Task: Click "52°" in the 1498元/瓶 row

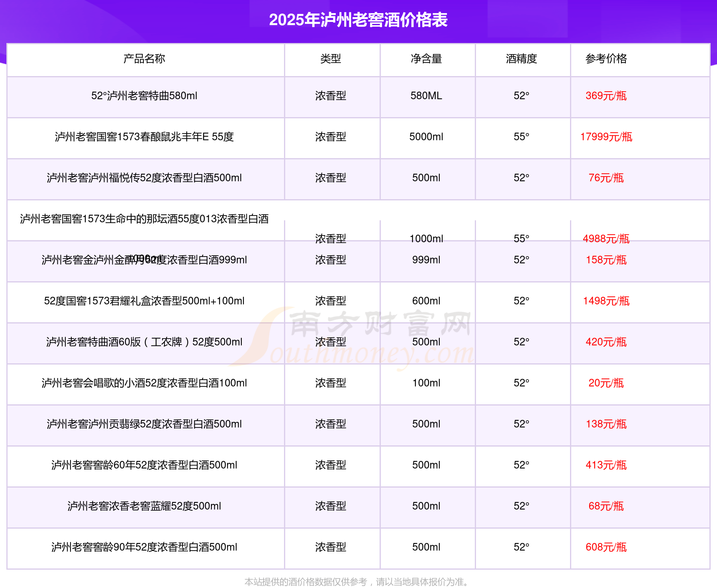Action: tap(521, 301)
